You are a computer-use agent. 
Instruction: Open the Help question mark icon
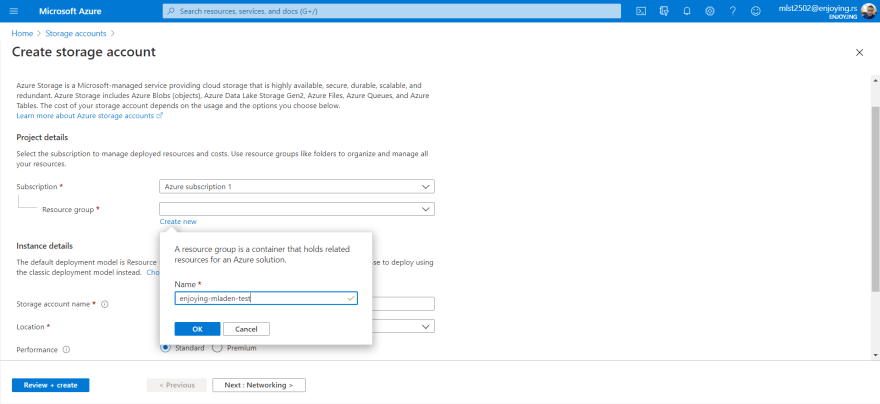(733, 11)
